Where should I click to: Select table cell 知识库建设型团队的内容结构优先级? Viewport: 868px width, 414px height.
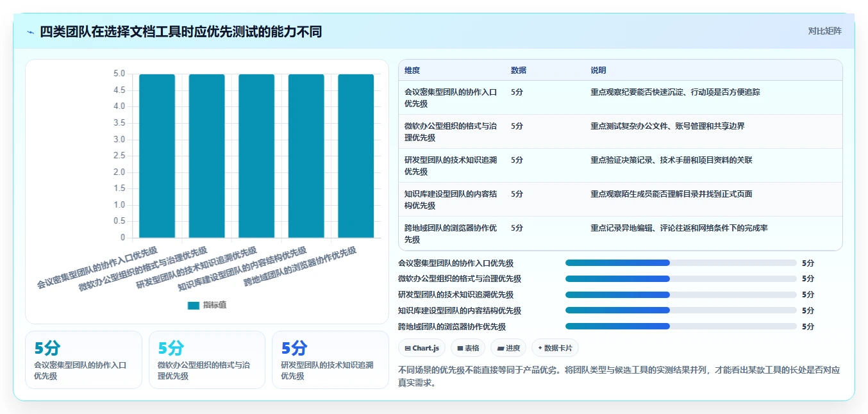(451, 199)
